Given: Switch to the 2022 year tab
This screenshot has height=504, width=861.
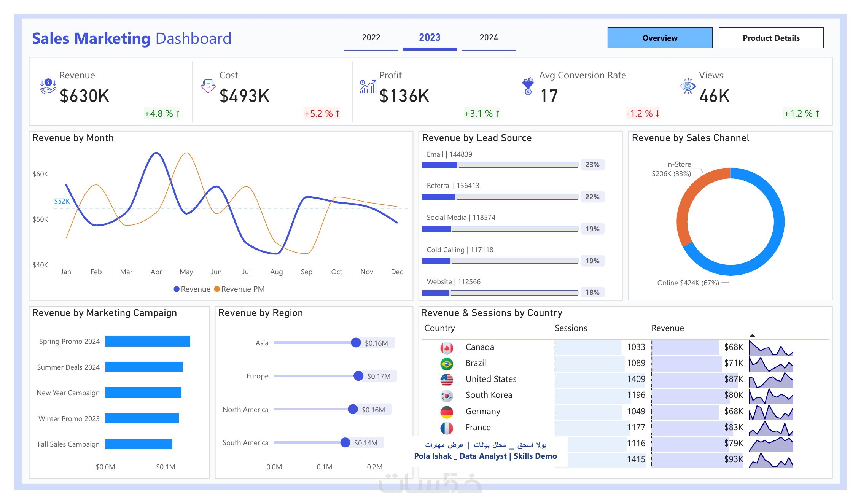Looking at the screenshot, I should [371, 38].
